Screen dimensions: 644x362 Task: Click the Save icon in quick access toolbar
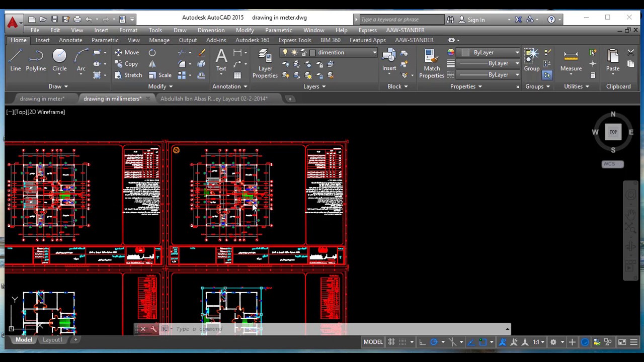54,19
